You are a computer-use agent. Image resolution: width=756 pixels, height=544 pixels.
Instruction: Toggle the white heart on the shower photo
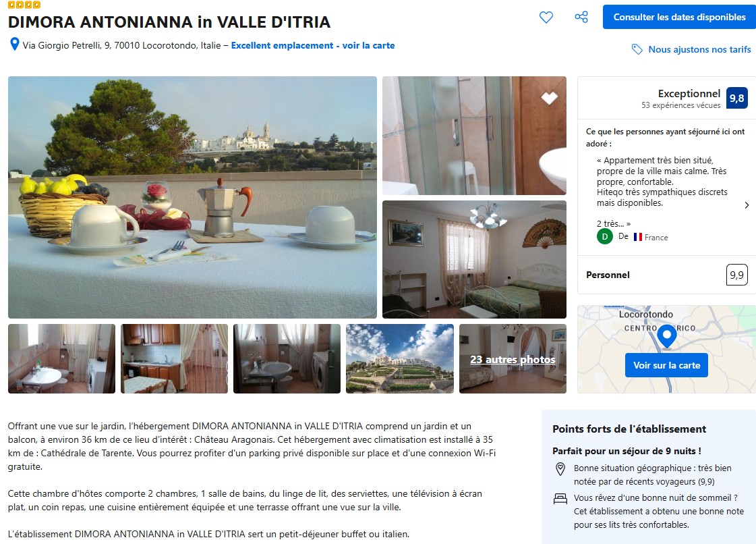tap(549, 97)
